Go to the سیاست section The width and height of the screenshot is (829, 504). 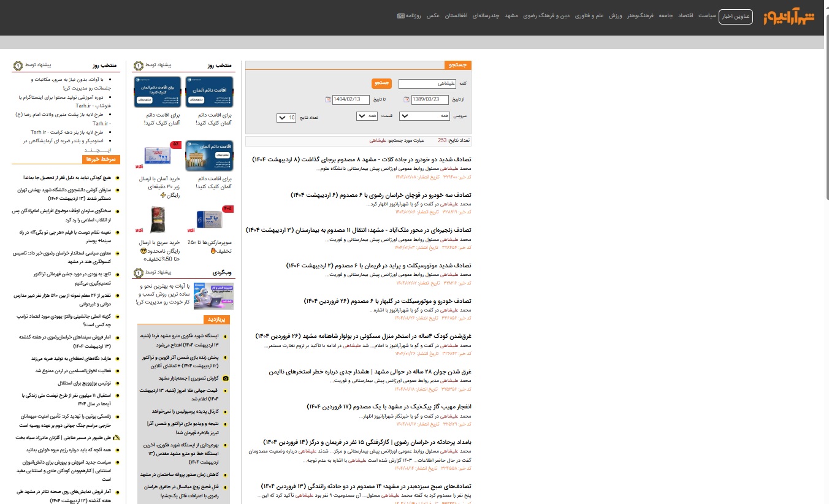click(x=708, y=15)
